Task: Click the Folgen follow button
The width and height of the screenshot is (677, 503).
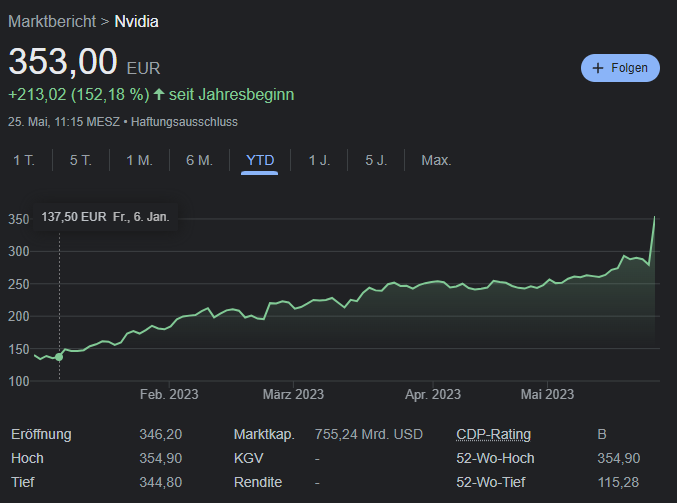Action: (x=620, y=68)
